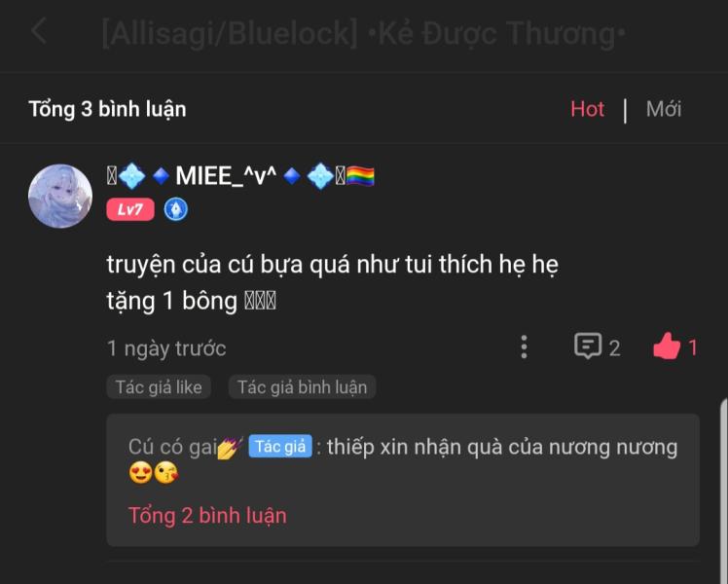The image size is (728, 584).
Task: Tap the blue pen author badge icon
Action: (x=176, y=209)
